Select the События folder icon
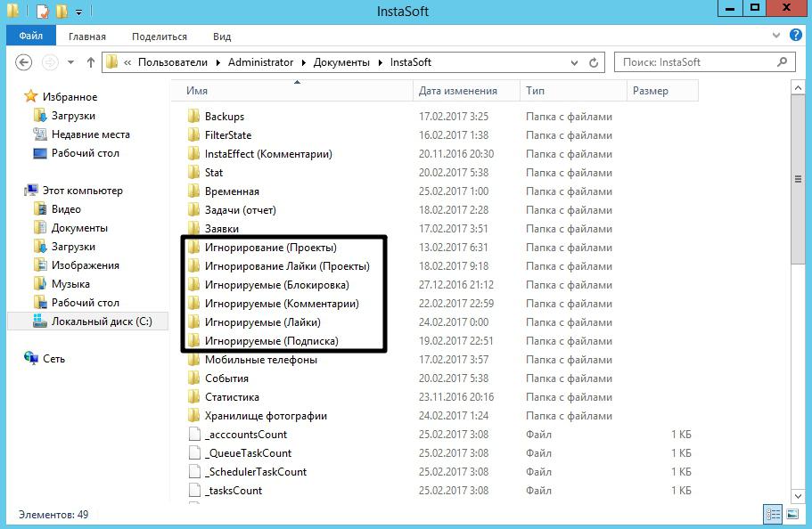 [193, 378]
